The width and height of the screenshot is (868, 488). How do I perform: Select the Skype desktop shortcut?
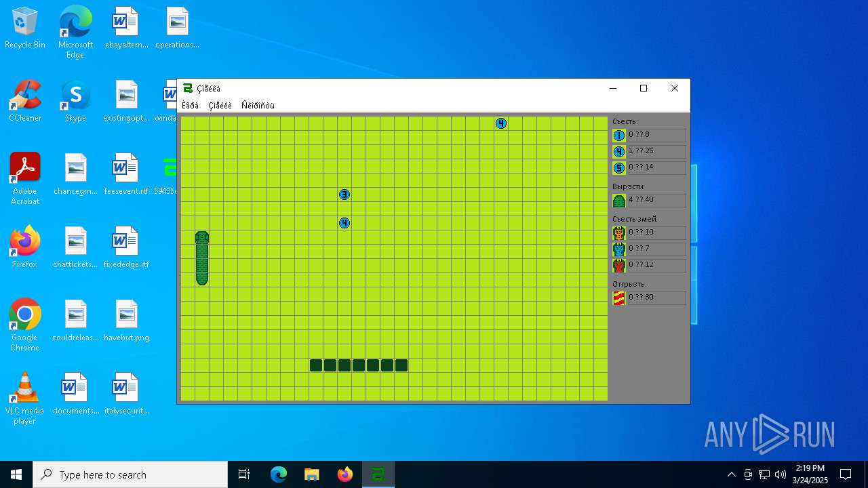click(x=75, y=102)
